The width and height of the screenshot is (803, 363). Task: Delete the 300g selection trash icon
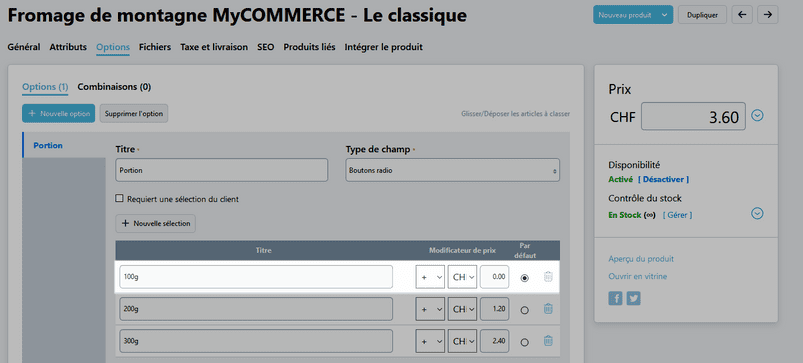(x=548, y=340)
